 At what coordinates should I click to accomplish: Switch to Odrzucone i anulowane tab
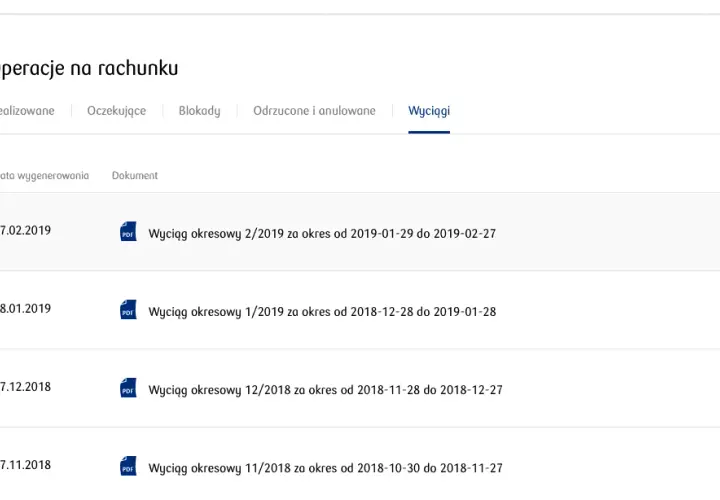click(x=314, y=111)
